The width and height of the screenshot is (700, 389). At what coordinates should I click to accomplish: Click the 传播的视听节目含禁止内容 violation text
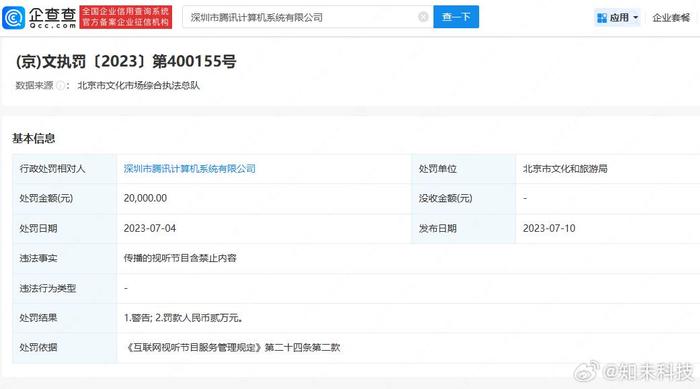point(180,258)
